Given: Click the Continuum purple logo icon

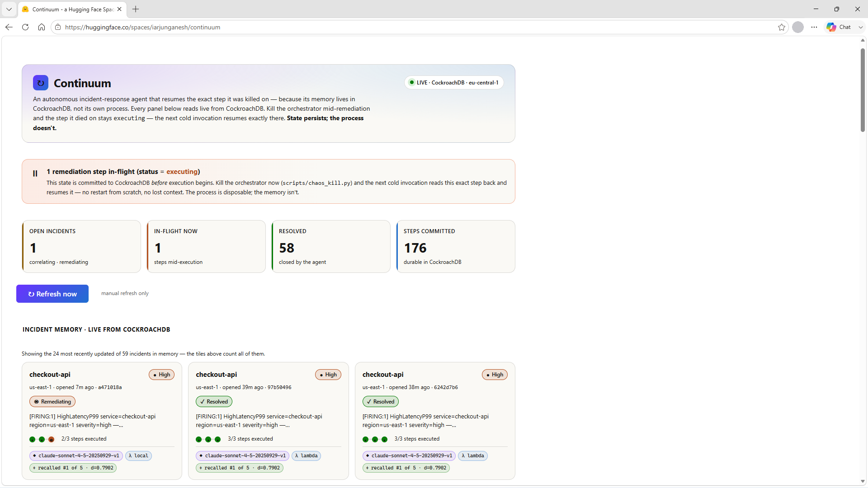Looking at the screenshot, I should click(41, 83).
